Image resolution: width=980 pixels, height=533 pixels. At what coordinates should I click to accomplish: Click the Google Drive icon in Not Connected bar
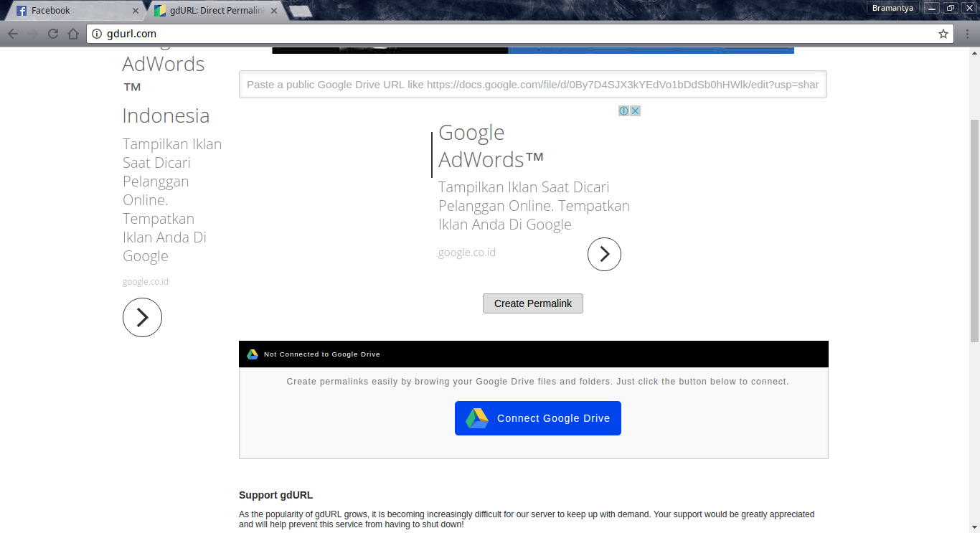pyautogui.click(x=253, y=354)
